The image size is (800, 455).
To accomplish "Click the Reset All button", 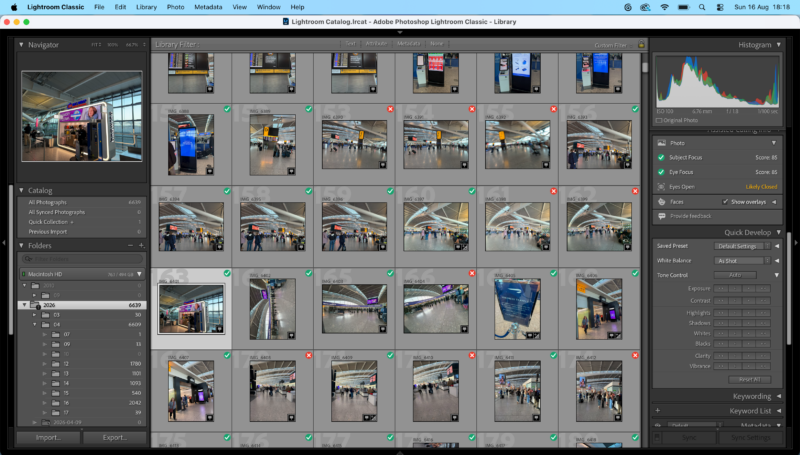I will tap(749, 380).
